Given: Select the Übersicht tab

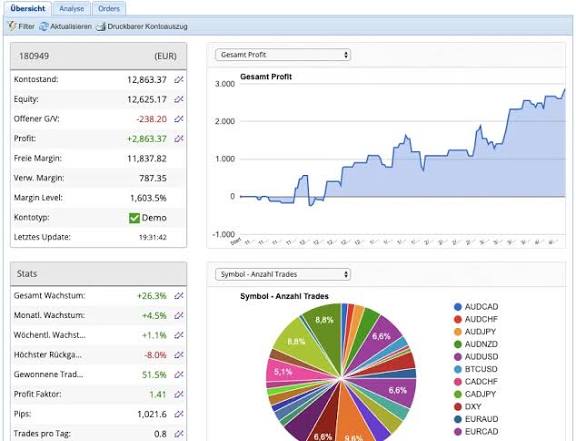Looking at the screenshot, I should (28, 8).
